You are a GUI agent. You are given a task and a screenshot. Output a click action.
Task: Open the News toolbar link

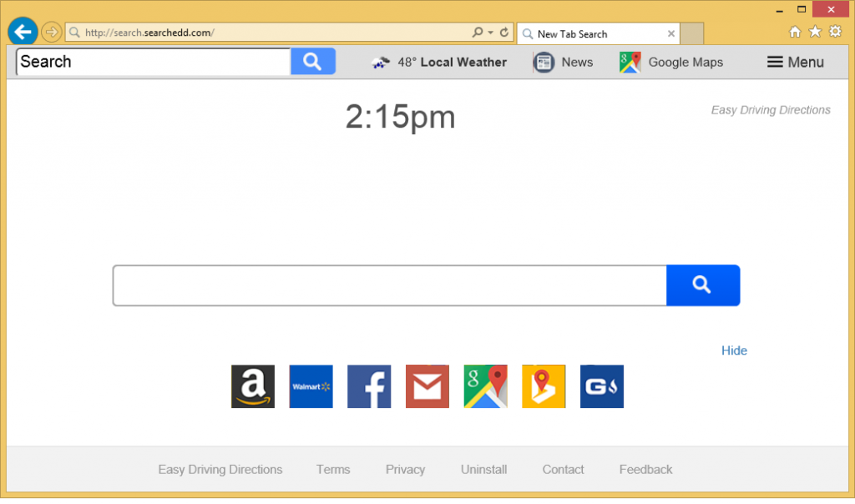[577, 62]
